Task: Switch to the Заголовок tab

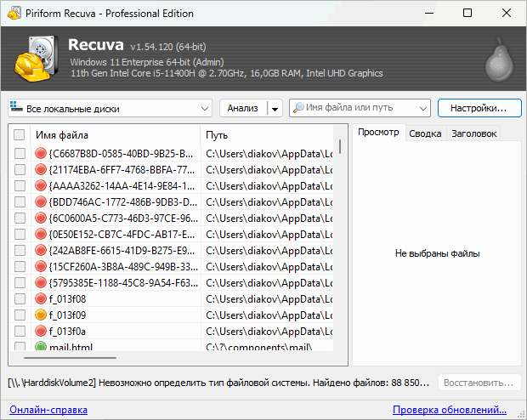Action: (473, 133)
